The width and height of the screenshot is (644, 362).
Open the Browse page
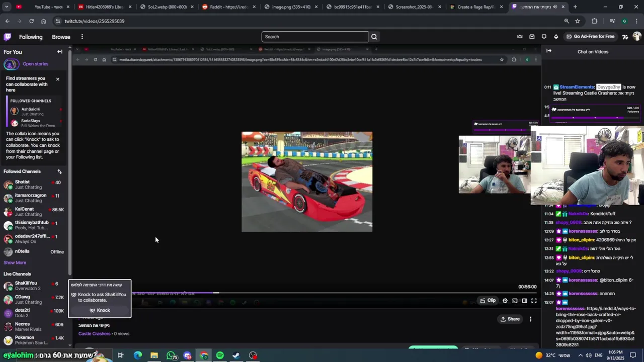click(61, 37)
